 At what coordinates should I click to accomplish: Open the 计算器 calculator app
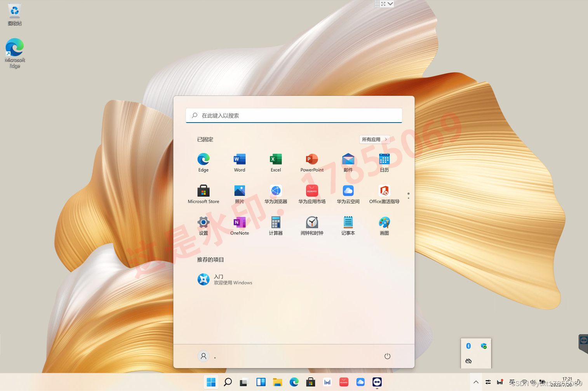[x=275, y=226]
